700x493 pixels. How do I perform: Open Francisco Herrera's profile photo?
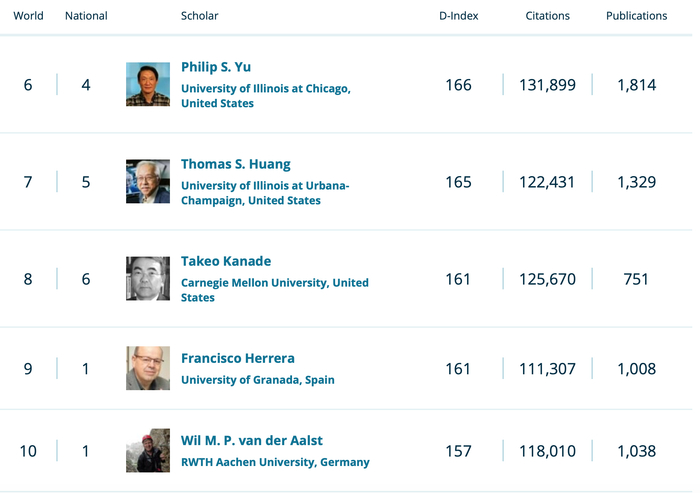(148, 368)
